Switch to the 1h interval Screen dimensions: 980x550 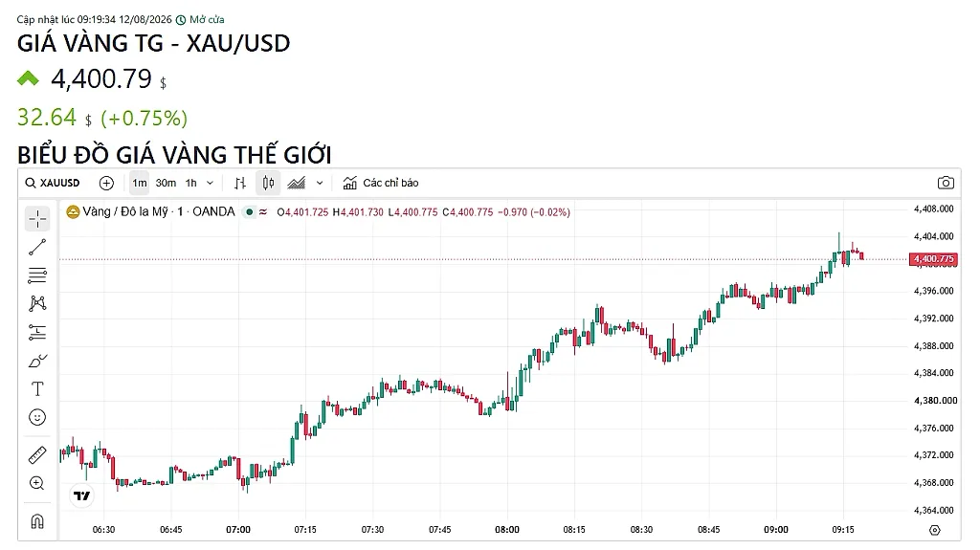(191, 183)
